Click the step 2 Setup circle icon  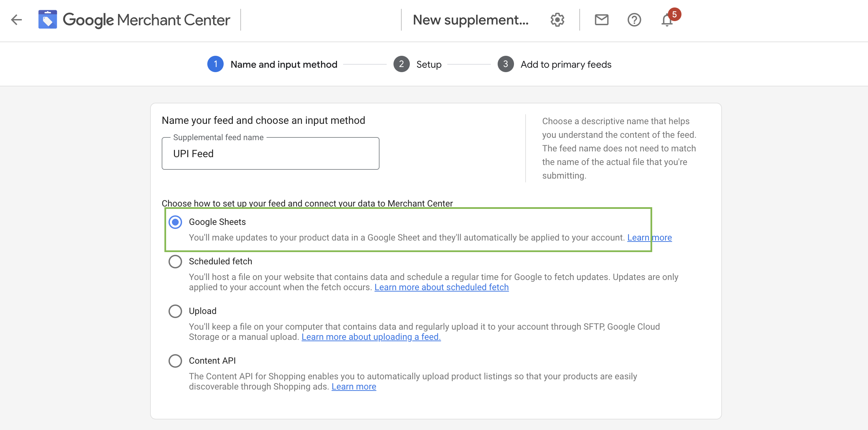(x=401, y=64)
